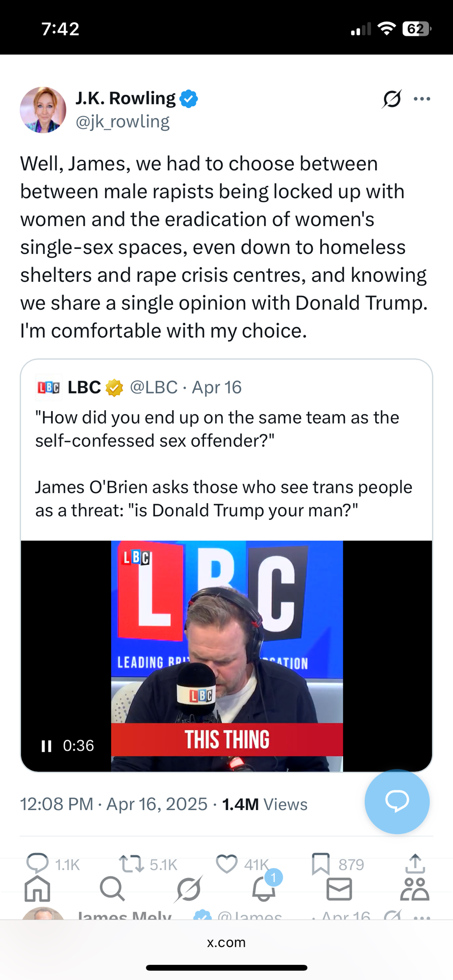Bookmark this post
The height and width of the screenshot is (980, 453).
click(x=321, y=864)
